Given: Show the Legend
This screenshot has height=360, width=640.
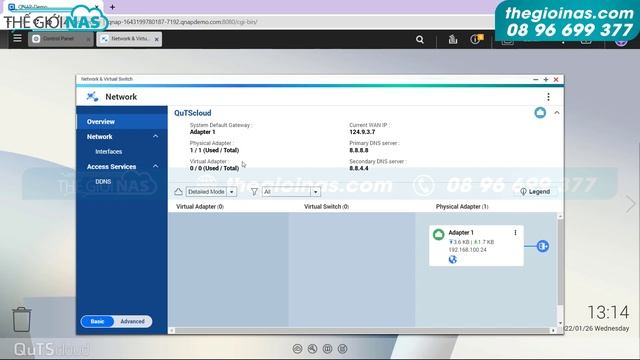Looking at the screenshot, I should tap(535, 191).
